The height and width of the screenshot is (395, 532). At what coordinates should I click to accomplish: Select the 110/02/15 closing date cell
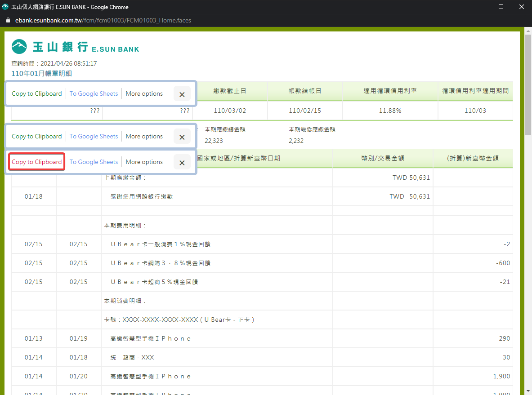point(305,111)
